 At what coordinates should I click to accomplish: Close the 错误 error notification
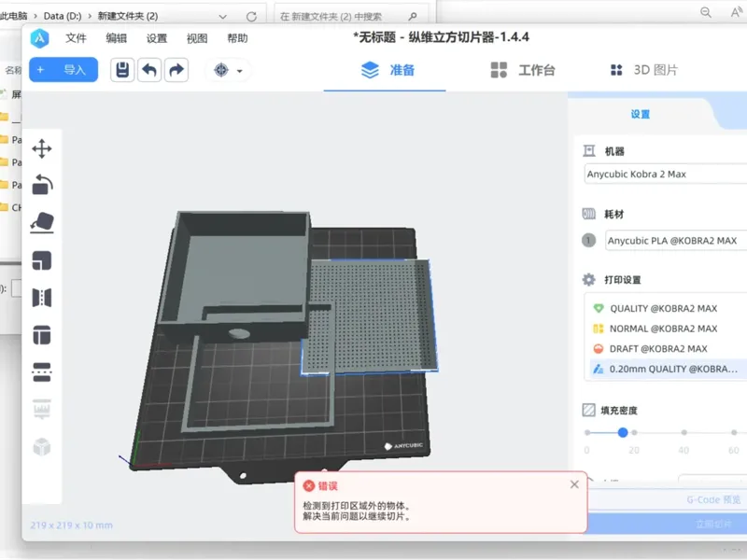[x=574, y=484]
